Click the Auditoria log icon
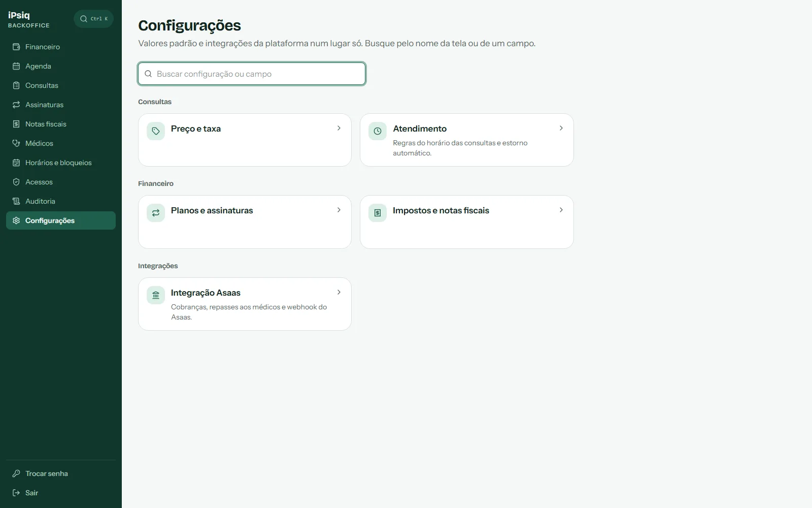The height and width of the screenshot is (508, 812). pyautogui.click(x=16, y=201)
